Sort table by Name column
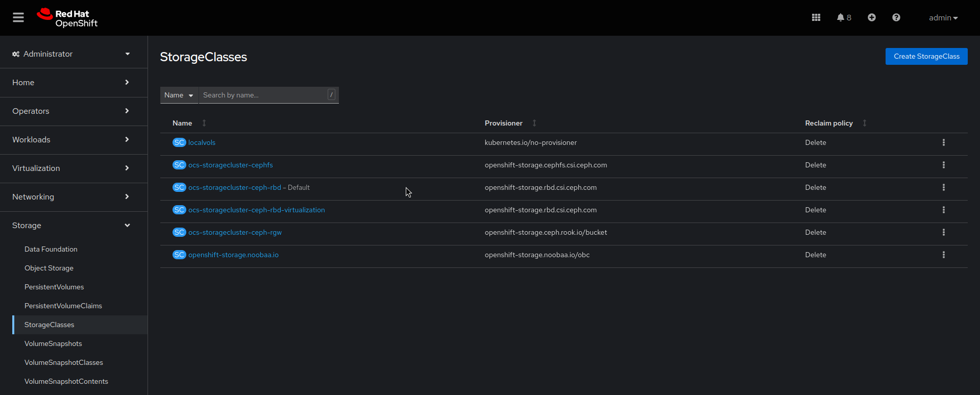Image resolution: width=980 pixels, height=395 pixels. click(x=183, y=124)
